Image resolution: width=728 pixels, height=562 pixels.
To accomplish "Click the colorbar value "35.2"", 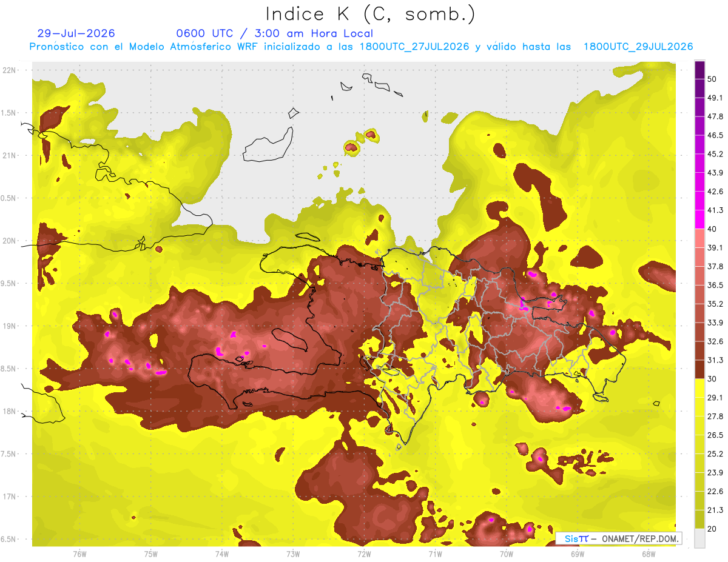I will click(x=715, y=304).
